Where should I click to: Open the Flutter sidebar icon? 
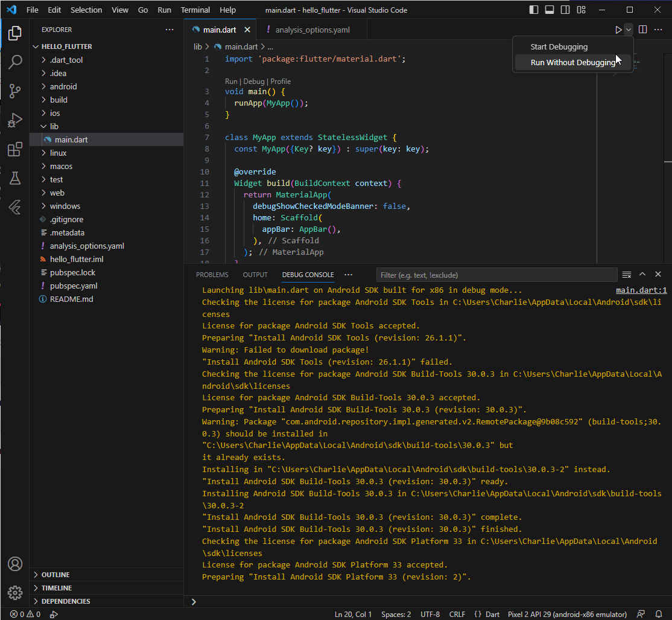click(x=15, y=207)
